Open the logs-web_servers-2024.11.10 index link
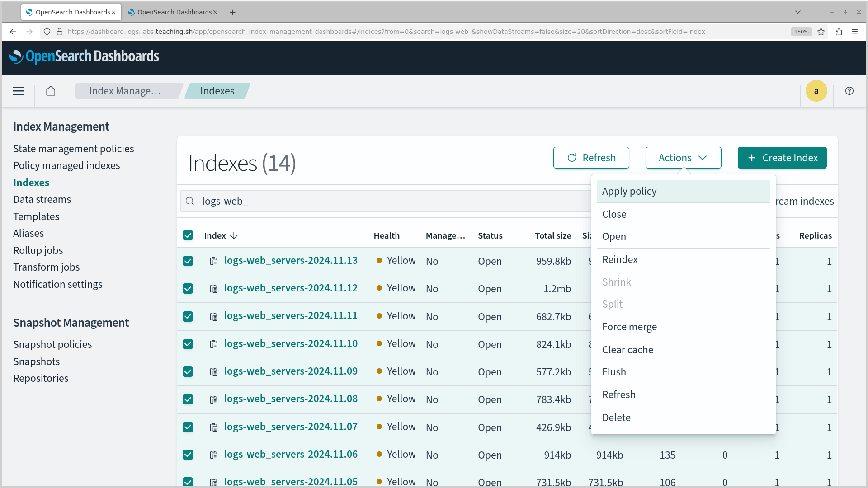Viewport: 868px width, 488px height. pyautogui.click(x=291, y=344)
